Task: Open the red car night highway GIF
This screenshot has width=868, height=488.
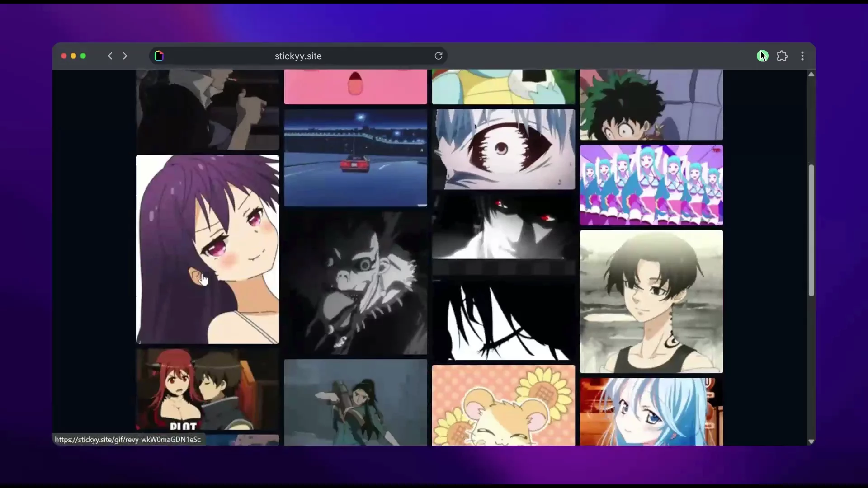Action: pyautogui.click(x=355, y=158)
